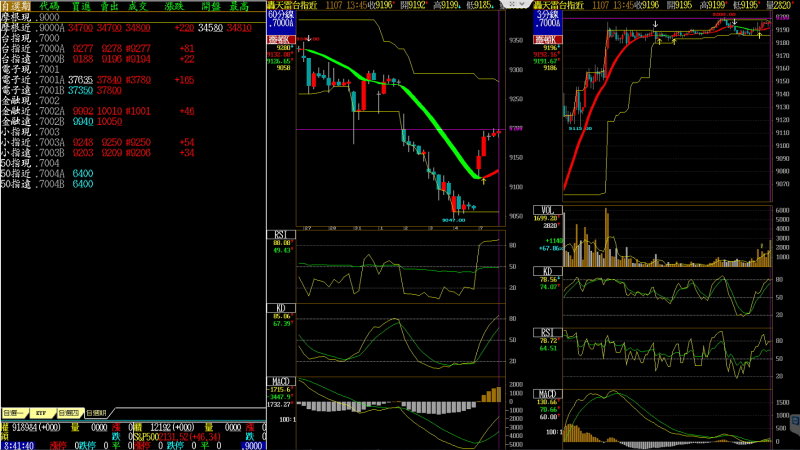
Task: Select the 自選一 watchlist tab
Action: (x=15, y=411)
